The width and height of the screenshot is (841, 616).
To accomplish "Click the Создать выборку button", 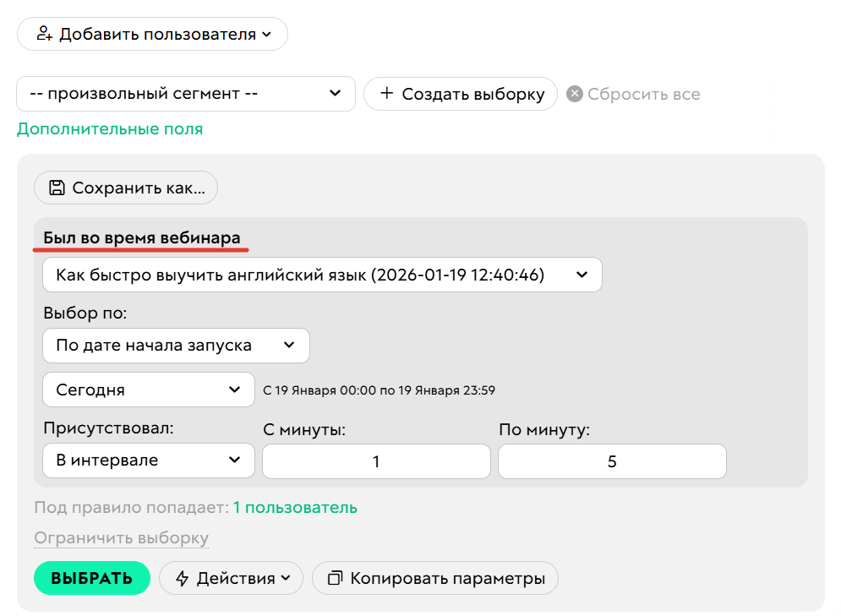I will [x=461, y=94].
